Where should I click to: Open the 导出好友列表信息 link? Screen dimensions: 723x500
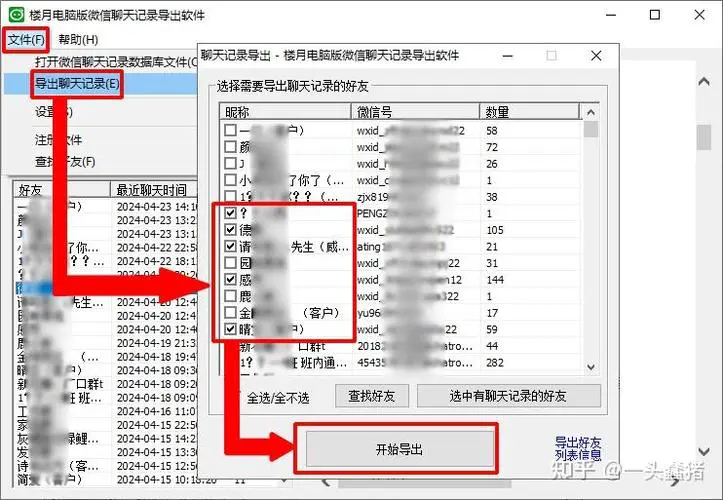[578, 449]
